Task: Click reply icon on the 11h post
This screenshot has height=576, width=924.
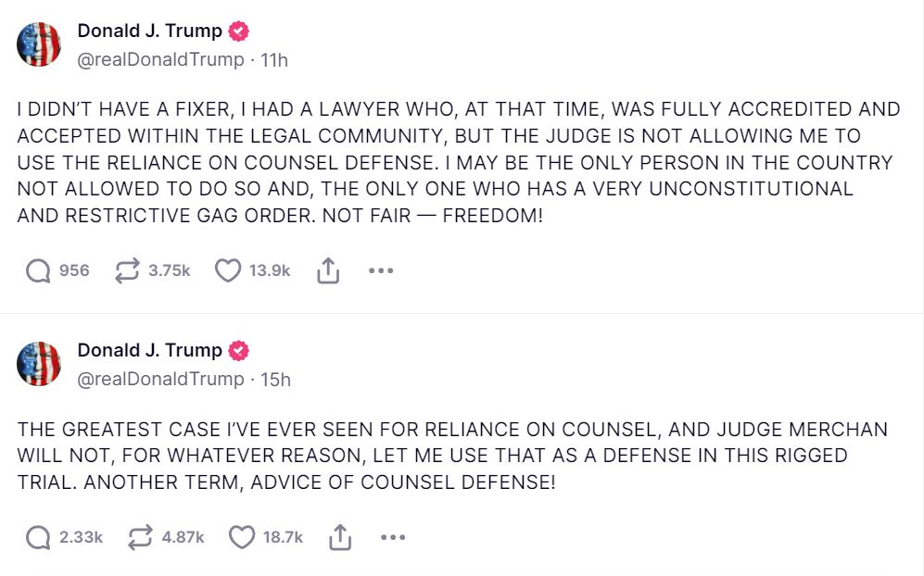Action: (39, 270)
